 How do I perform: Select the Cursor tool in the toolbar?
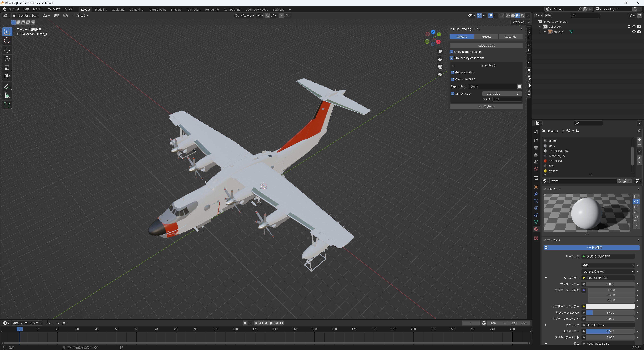point(7,40)
